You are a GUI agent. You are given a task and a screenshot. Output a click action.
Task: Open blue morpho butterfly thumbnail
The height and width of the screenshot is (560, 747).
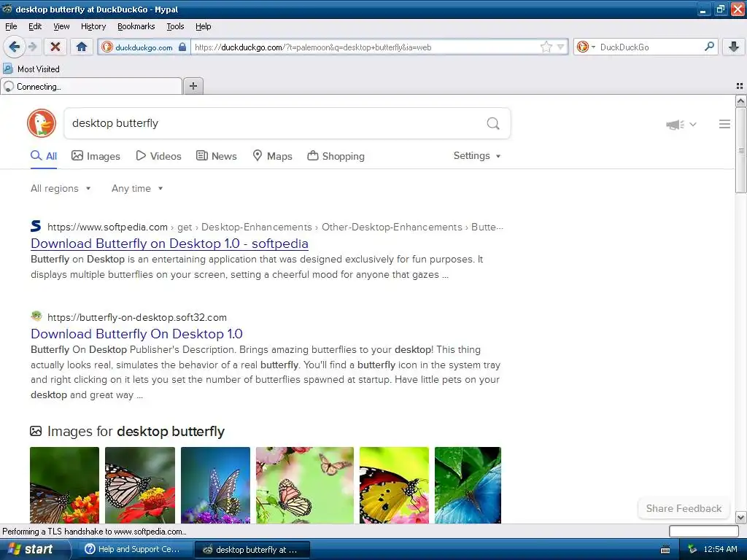coord(468,485)
